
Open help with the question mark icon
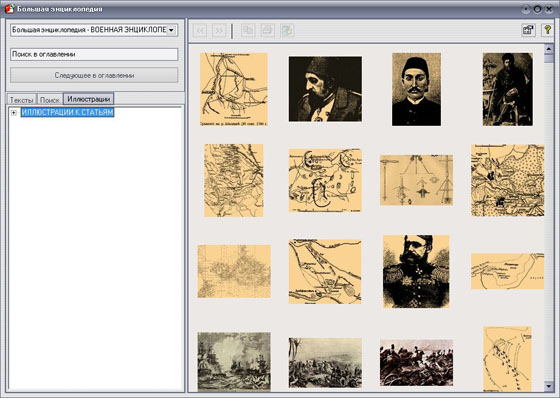[x=548, y=30]
